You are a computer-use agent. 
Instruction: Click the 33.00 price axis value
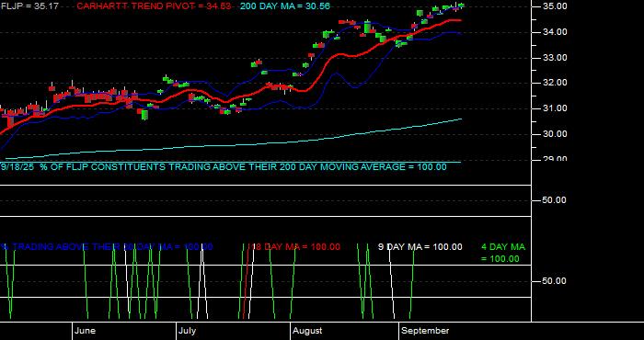click(555, 58)
